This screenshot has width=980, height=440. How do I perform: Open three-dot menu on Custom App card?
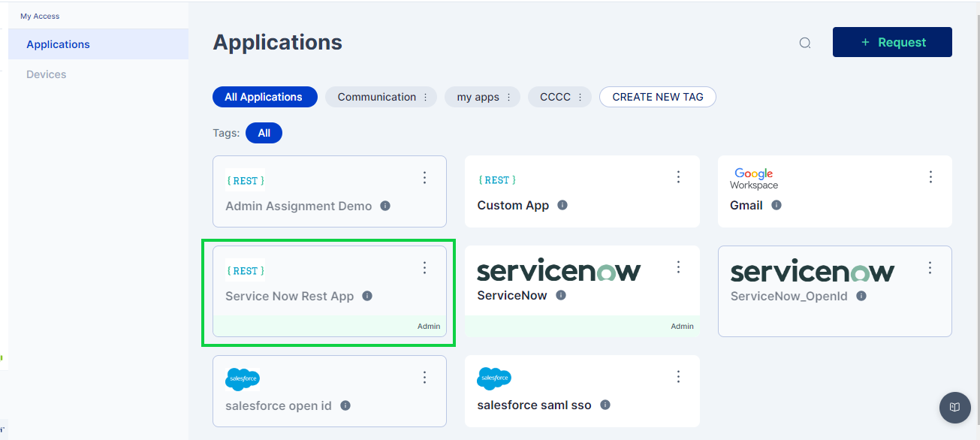(x=678, y=177)
